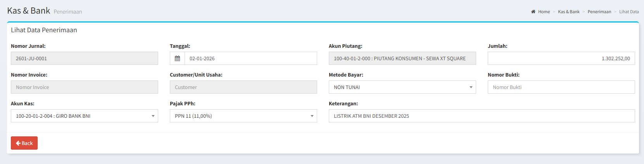
Task: Click the calendar icon beside Tanggal
Action: pos(177,58)
